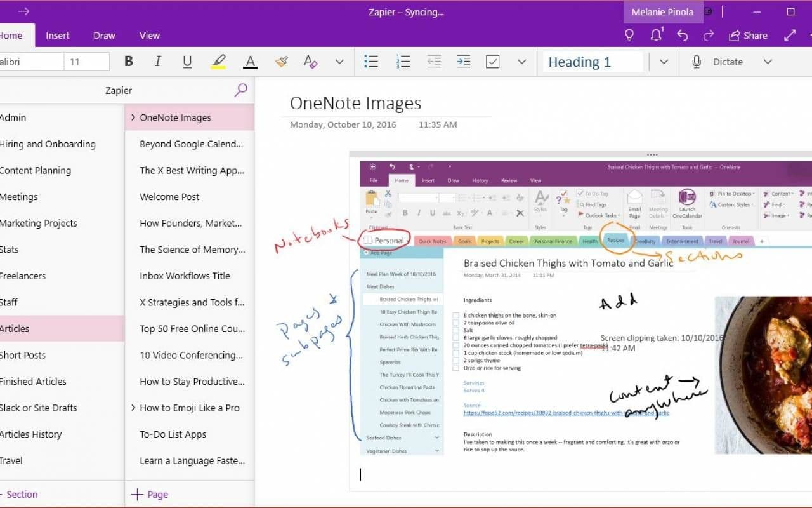This screenshot has height=508, width=812.
Task: Open the notifications bell
Action: pos(657,36)
